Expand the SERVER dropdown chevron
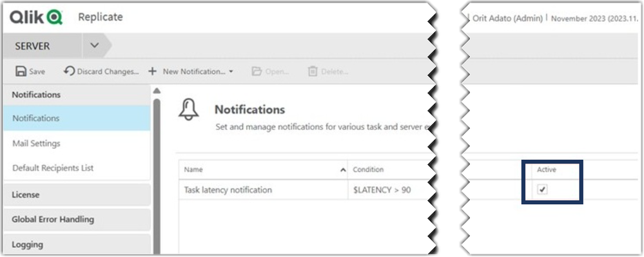The width and height of the screenshot is (644, 257). click(x=95, y=46)
